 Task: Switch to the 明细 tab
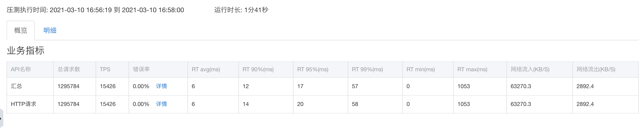pos(50,30)
